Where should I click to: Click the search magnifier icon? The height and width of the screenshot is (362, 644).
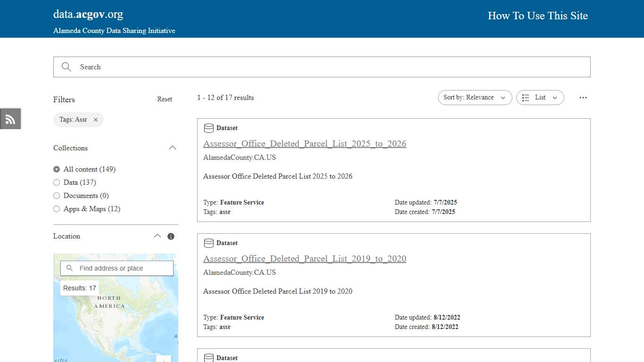coord(66,66)
